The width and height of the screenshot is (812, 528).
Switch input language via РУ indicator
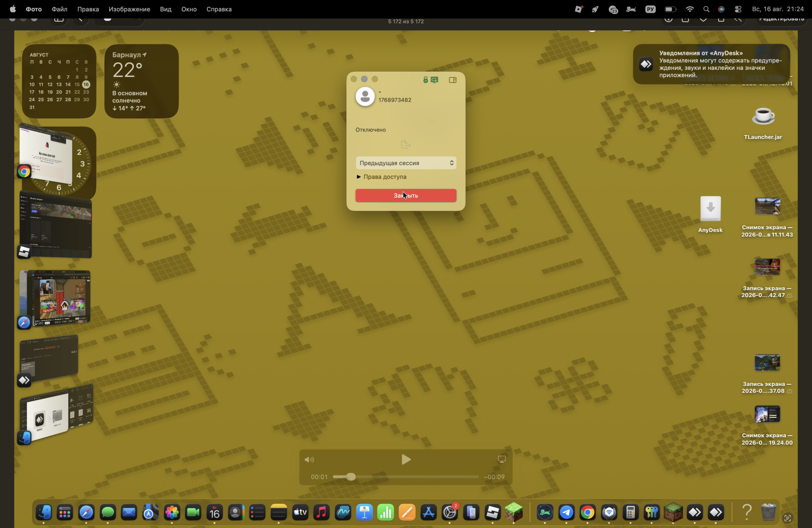point(650,9)
